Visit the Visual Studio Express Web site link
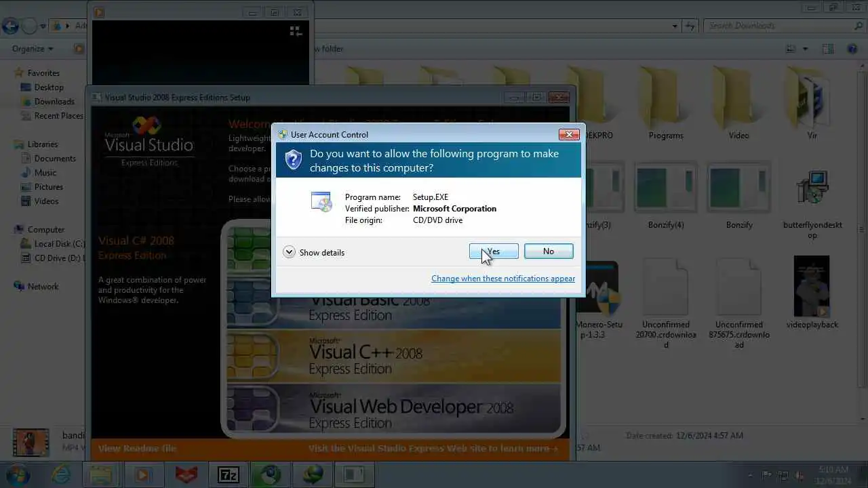 pyautogui.click(x=433, y=448)
